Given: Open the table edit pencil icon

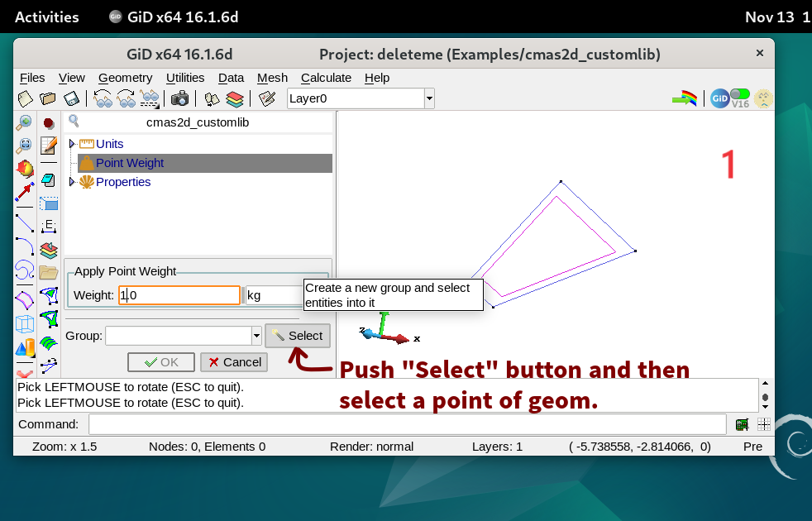Looking at the screenshot, I should tap(49, 146).
